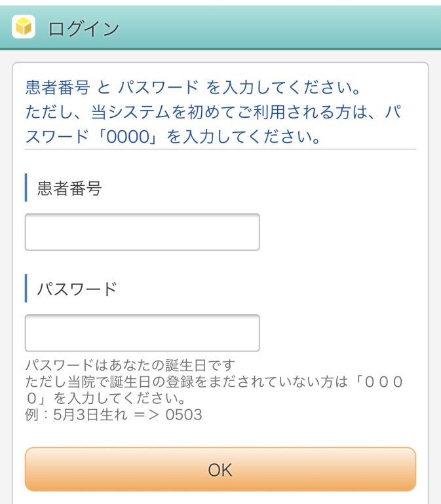Click the 0503 example password value
The image size is (441, 504).
[183, 414]
